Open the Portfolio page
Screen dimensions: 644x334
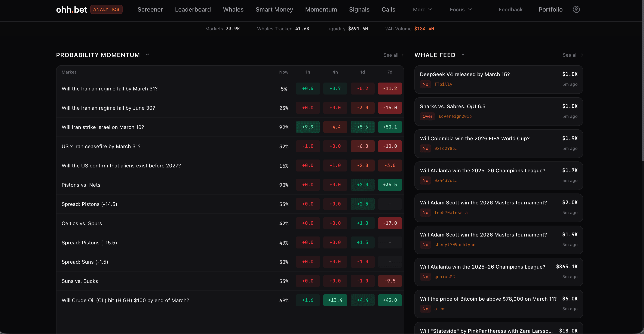(550, 9)
